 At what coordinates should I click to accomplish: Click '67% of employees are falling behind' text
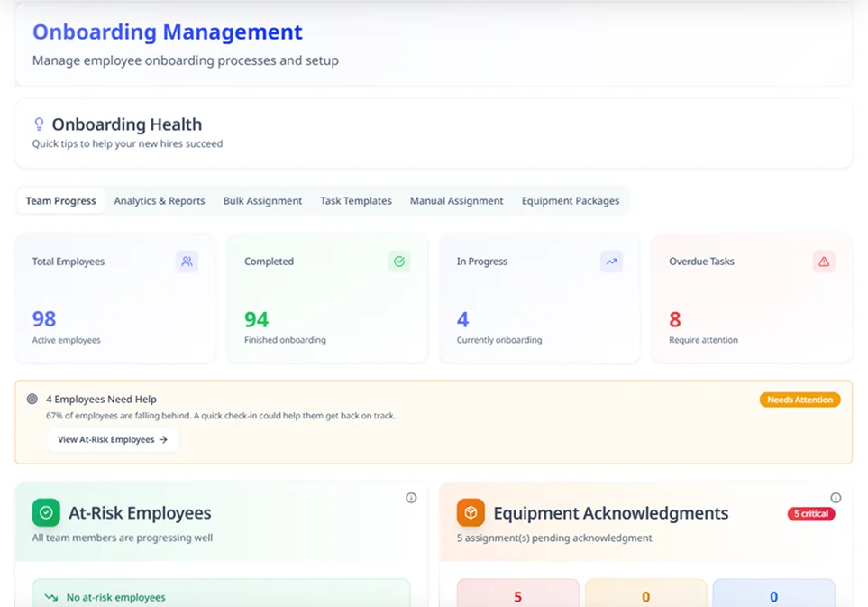pos(119,416)
